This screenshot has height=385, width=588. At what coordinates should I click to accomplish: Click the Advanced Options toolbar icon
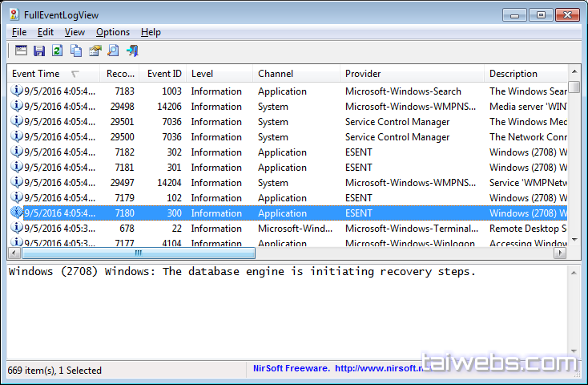click(x=21, y=51)
